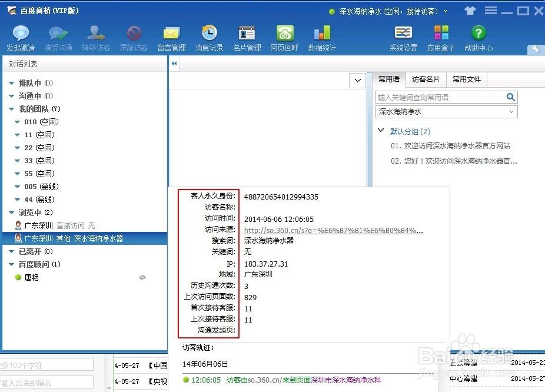Open 应用盒子 colored squares icon
The image size is (545, 392).
tap(441, 33)
